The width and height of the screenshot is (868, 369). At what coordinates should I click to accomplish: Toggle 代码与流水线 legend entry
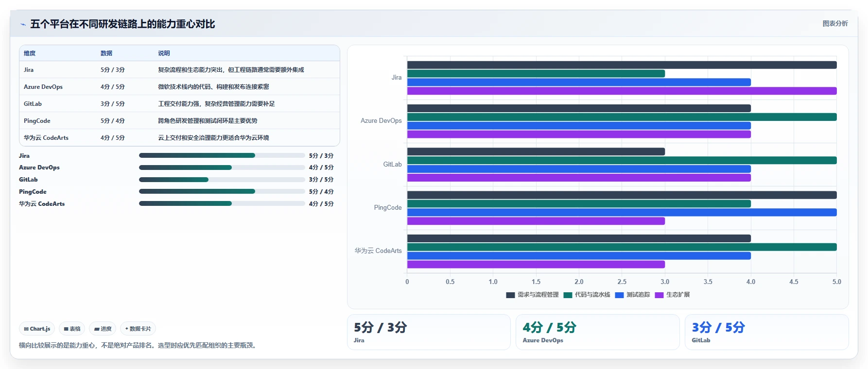[x=587, y=295]
